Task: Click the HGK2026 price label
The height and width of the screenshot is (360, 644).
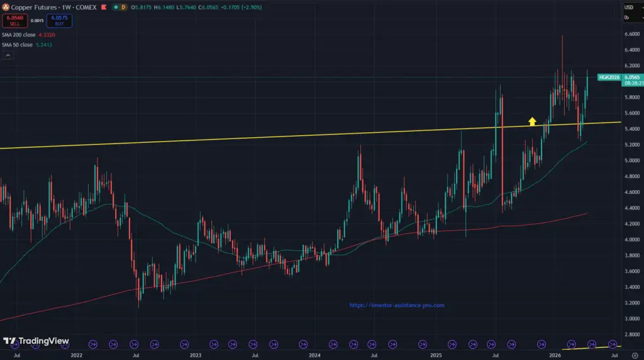Action: click(x=609, y=77)
